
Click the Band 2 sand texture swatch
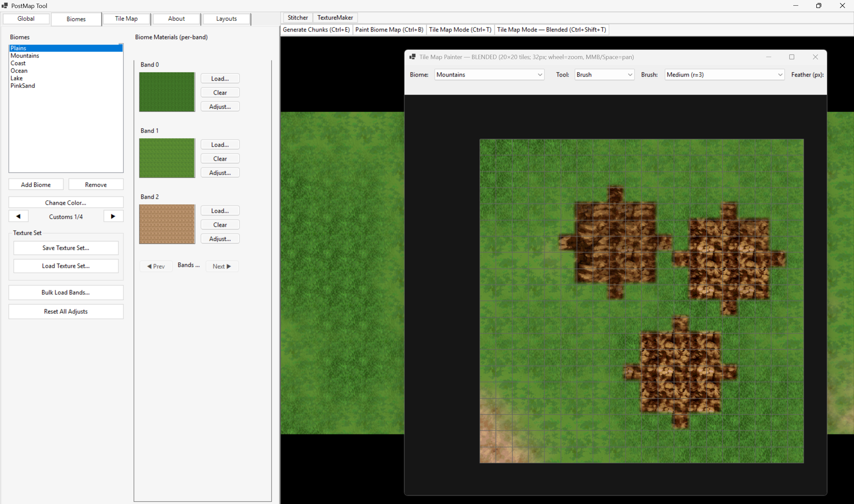coord(167,224)
